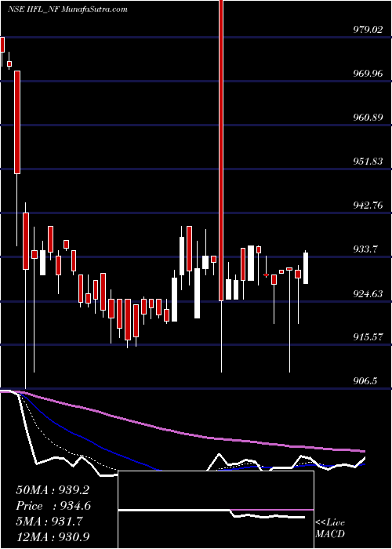Click the large red candle ending near 951.83
The image size is (392, 549).
(17, 122)
